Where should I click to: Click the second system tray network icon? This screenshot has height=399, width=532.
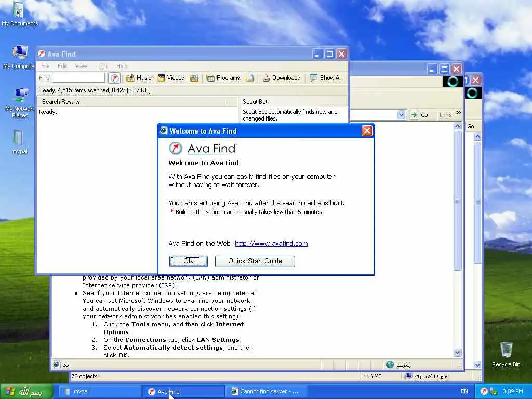tap(493, 391)
